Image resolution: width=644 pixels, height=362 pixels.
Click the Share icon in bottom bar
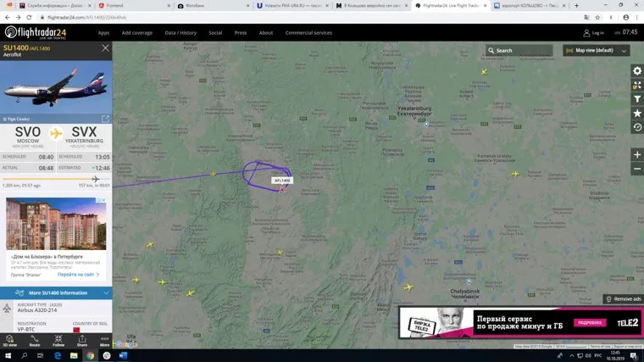[82, 339]
